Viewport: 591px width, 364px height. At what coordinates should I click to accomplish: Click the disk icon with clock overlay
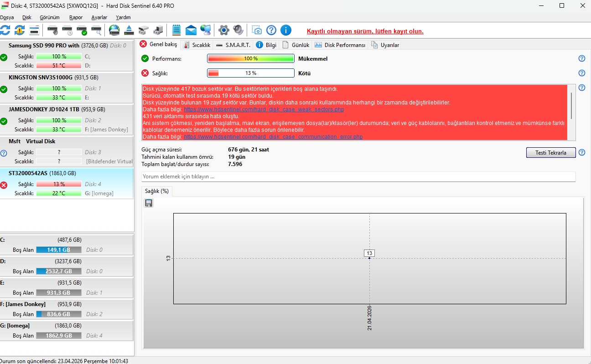[67, 31]
